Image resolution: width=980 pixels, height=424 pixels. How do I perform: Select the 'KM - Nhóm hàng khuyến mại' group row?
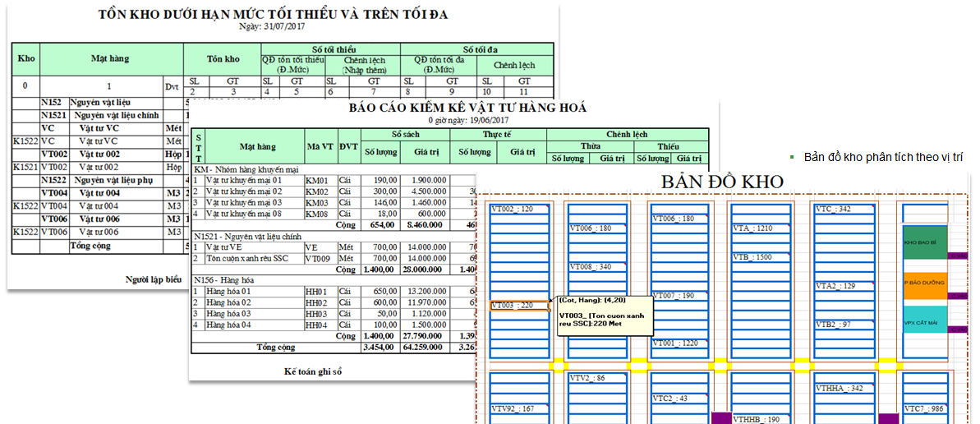(247, 168)
